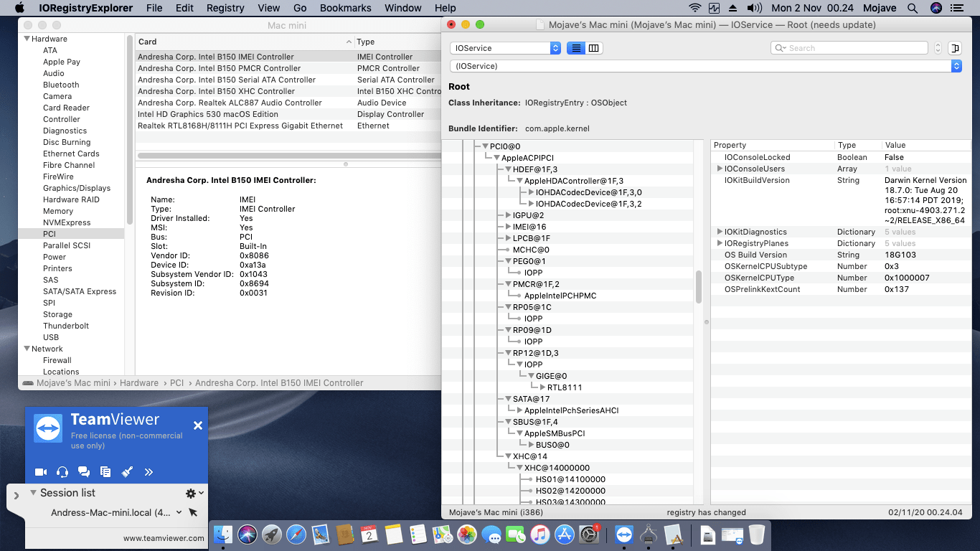Dismiss the TeamViewer banner with the X button
980x551 pixels.
(197, 425)
